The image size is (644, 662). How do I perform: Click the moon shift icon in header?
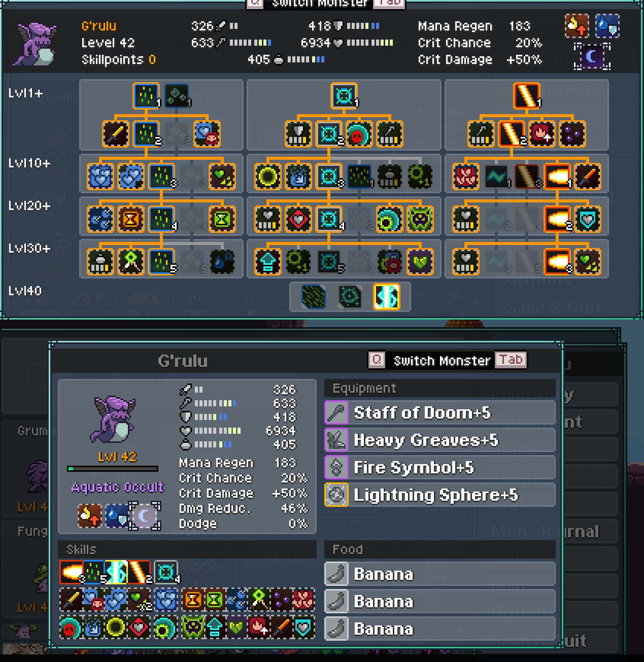point(592,57)
